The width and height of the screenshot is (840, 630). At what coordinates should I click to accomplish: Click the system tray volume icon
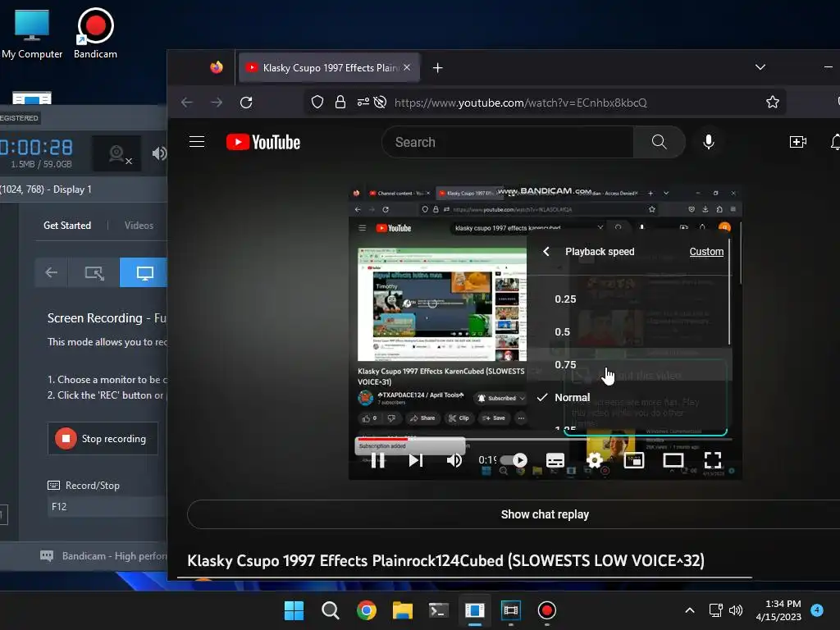(736, 610)
